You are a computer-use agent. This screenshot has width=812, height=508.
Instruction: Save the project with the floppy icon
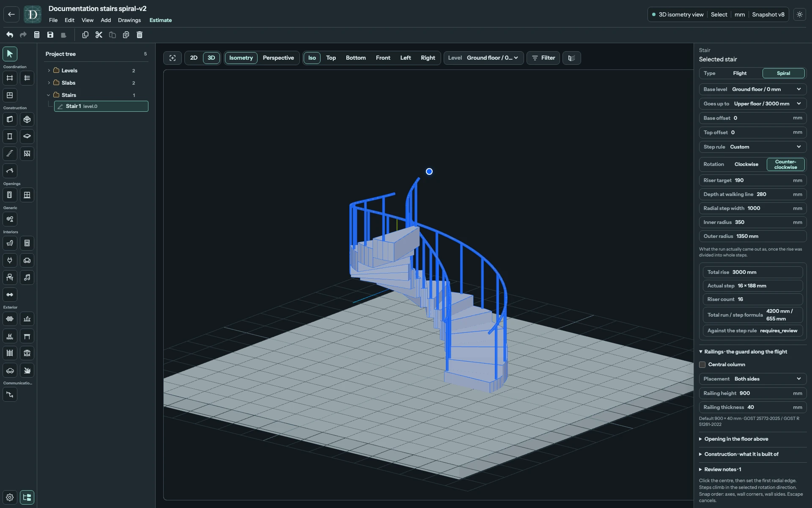point(50,35)
